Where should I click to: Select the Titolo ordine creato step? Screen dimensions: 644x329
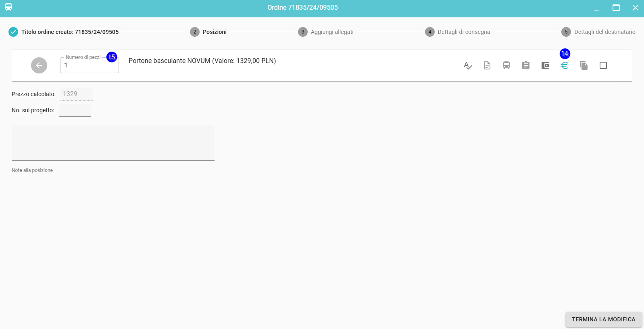pyautogui.click(x=64, y=32)
